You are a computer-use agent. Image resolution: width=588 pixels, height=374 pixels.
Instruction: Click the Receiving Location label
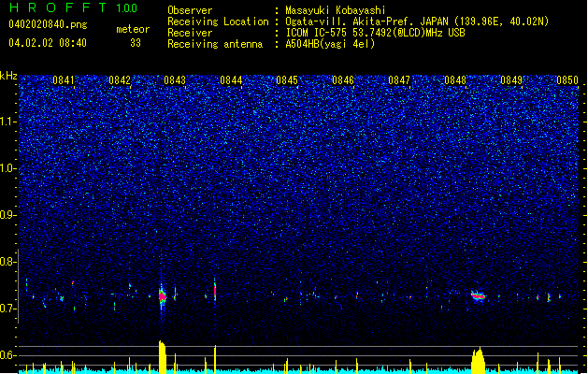(218, 22)
